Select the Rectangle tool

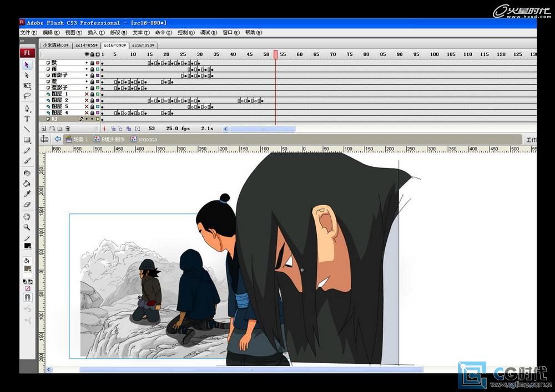(27, 140)
